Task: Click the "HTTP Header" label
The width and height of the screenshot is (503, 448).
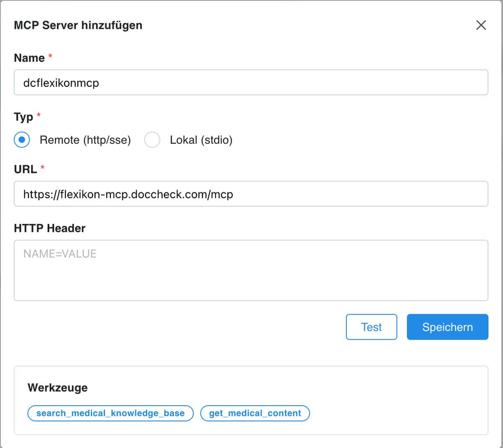Action: tap(49, 228)
